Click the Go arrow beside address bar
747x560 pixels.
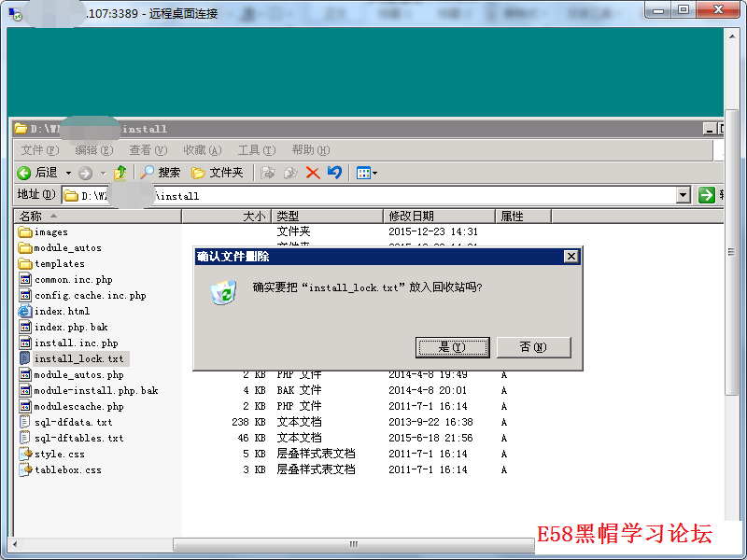(706, 195)
